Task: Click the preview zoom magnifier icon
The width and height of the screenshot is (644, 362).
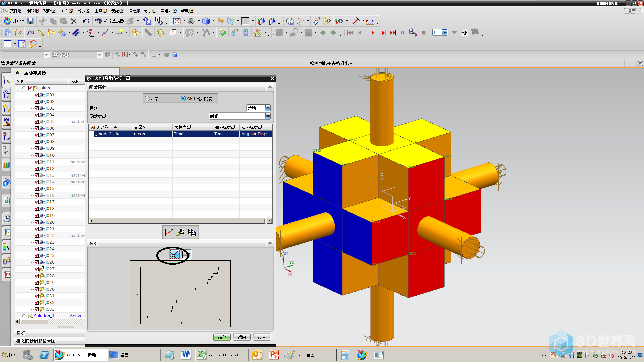Action: coord(174,255)
